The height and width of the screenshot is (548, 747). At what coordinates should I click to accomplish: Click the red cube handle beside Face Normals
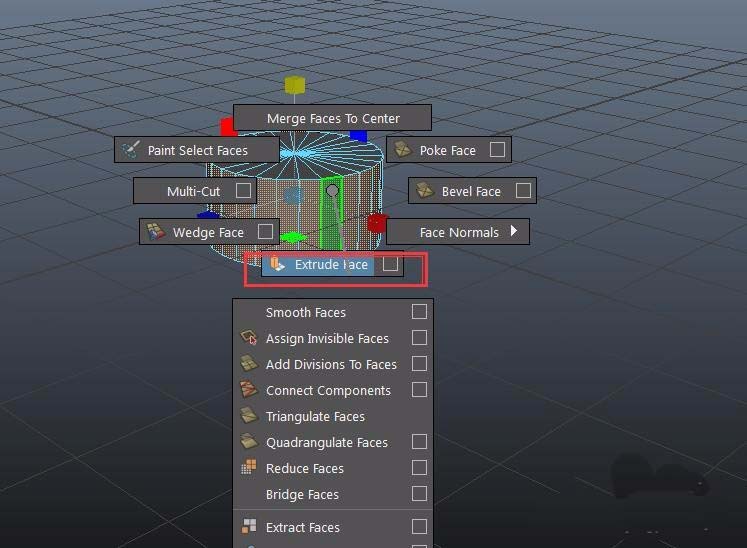click(376, 223)
